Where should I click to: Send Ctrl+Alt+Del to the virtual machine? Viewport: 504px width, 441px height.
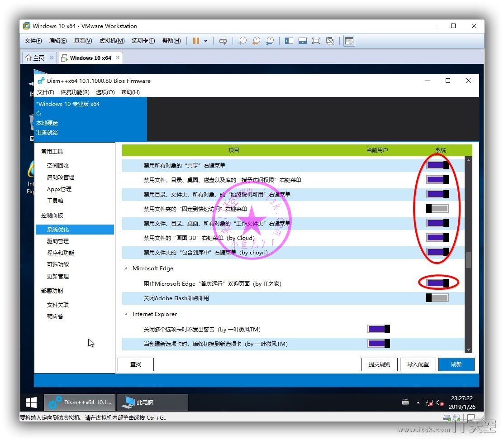click(223, 41)
